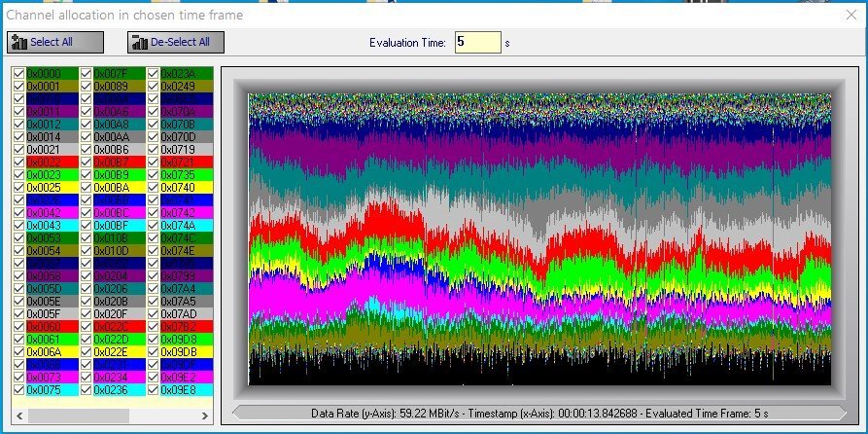The width and height of the screenshot is (868, 434).
Task: Toggle checkbox for 0x0236
Action: 86,389
